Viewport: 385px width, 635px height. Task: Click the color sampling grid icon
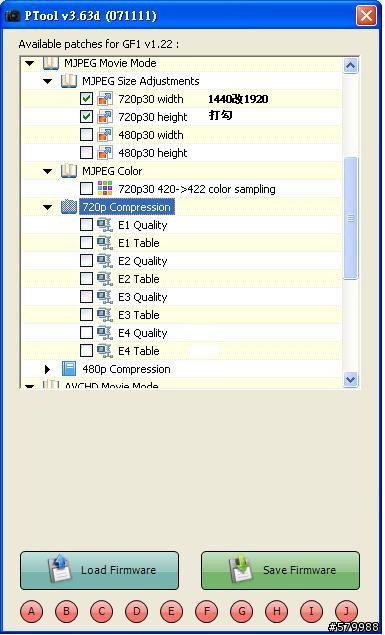coord(105,189)
